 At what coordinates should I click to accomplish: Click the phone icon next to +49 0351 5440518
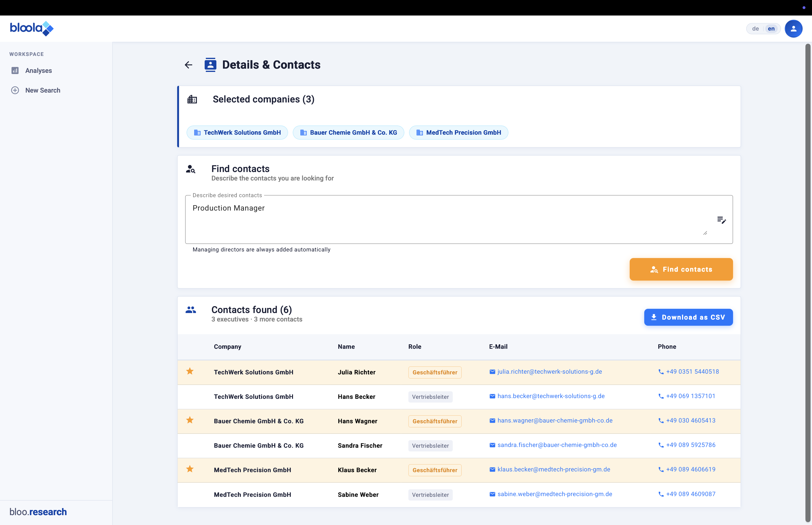click(x=661, y=372)
